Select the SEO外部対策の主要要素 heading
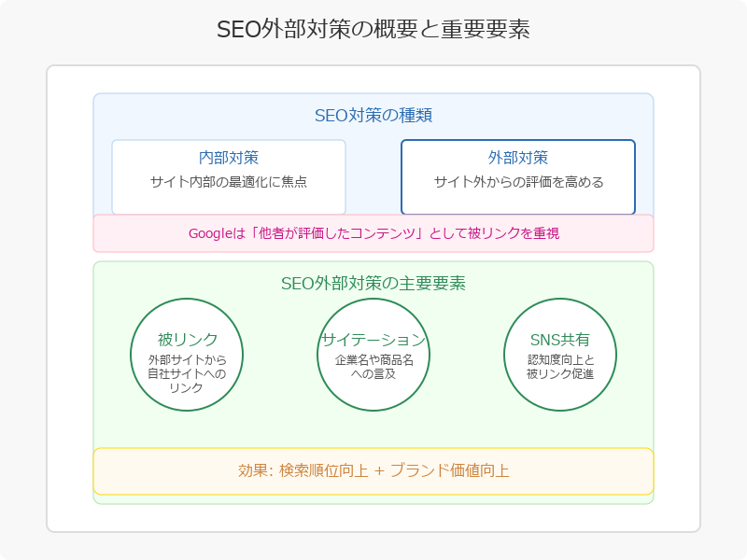This screenshot has height=560, width=747. pyautogui.click(x=373, y=284)
